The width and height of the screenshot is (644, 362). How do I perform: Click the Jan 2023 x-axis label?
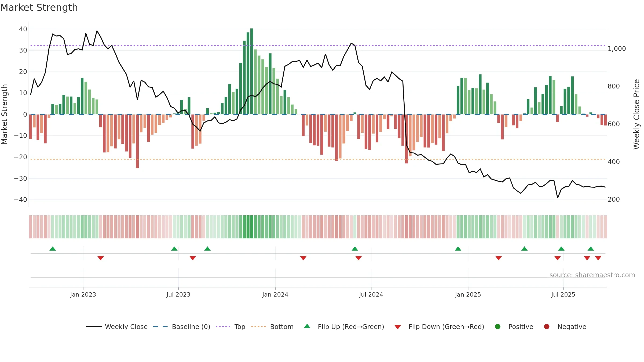[x=83, y=294]
